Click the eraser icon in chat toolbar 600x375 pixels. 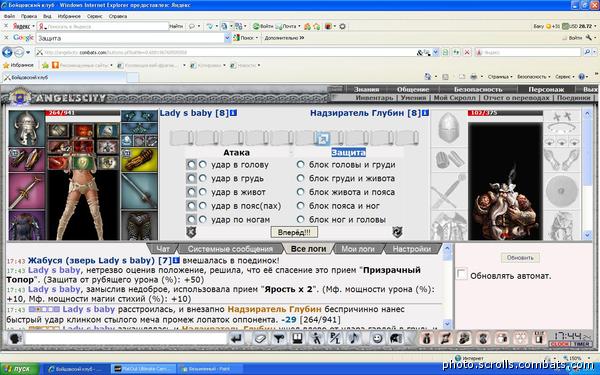tap(260, 338)
